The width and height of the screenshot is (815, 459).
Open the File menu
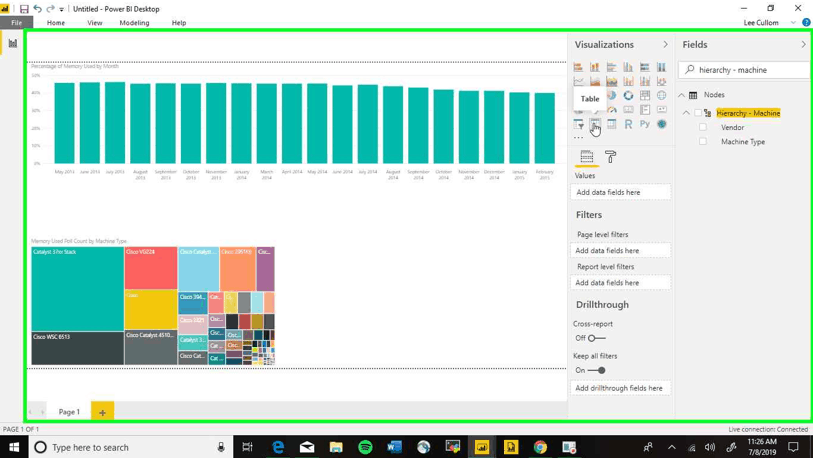(17, 22)
